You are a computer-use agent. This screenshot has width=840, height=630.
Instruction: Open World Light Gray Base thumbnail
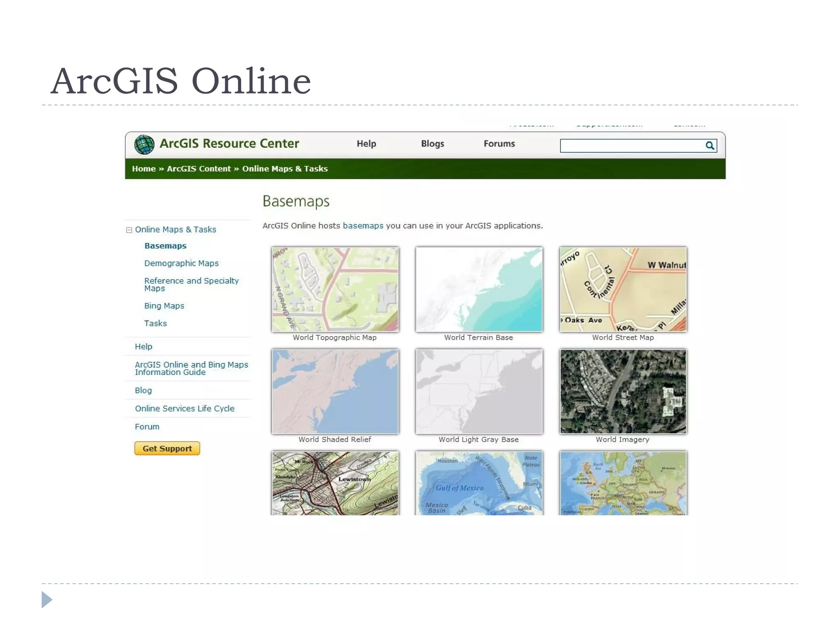click(x=479, y=391)
